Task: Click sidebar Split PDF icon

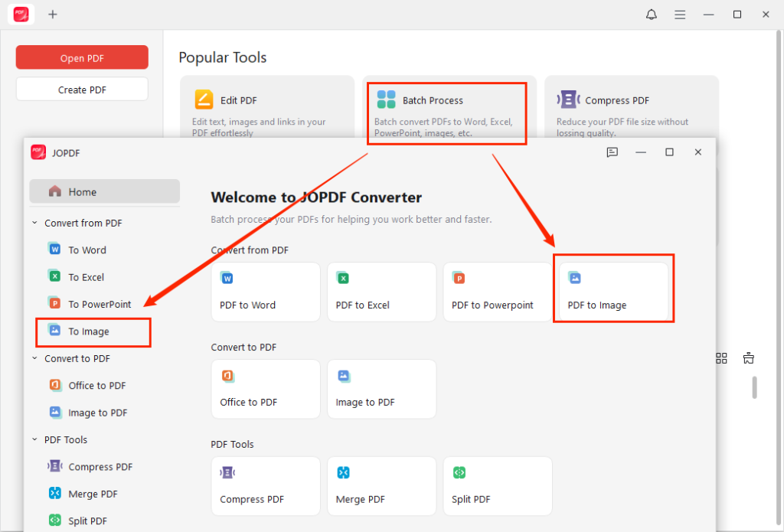Action: tap(55, 520)
